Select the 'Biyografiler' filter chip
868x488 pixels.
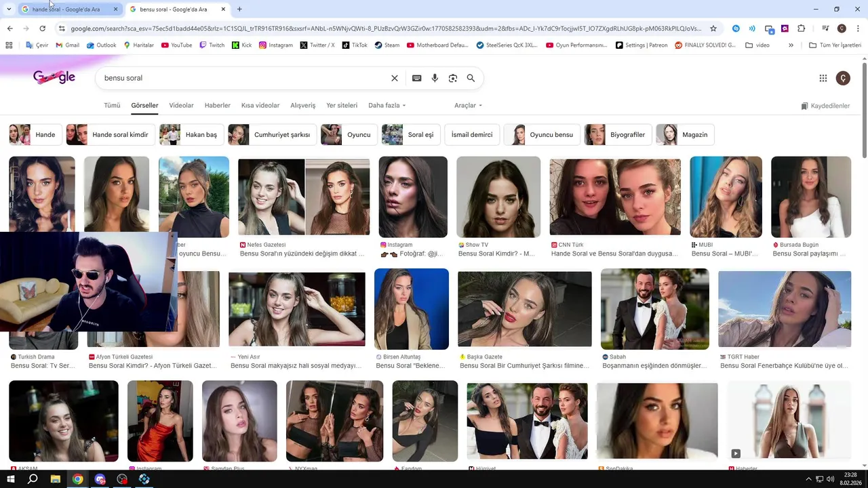pos(618,135)
